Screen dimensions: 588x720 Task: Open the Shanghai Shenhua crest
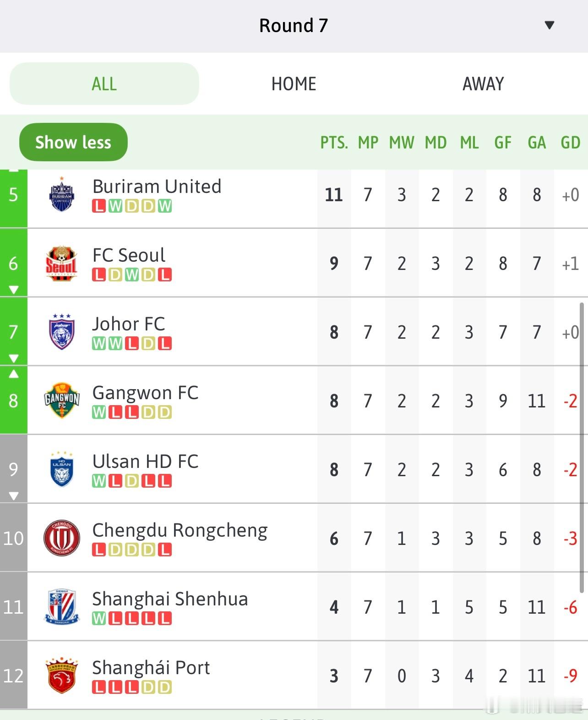coord(61,607)
